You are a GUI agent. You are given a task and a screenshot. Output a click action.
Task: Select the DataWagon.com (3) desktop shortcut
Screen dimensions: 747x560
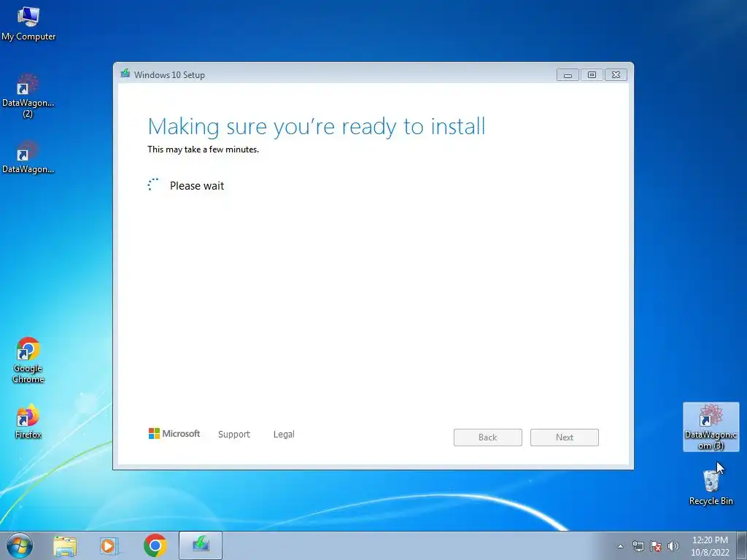click(x=711, y=427)
